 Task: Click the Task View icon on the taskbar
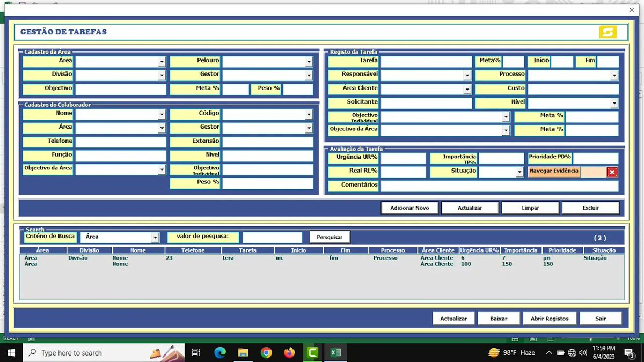coord(196,352)
